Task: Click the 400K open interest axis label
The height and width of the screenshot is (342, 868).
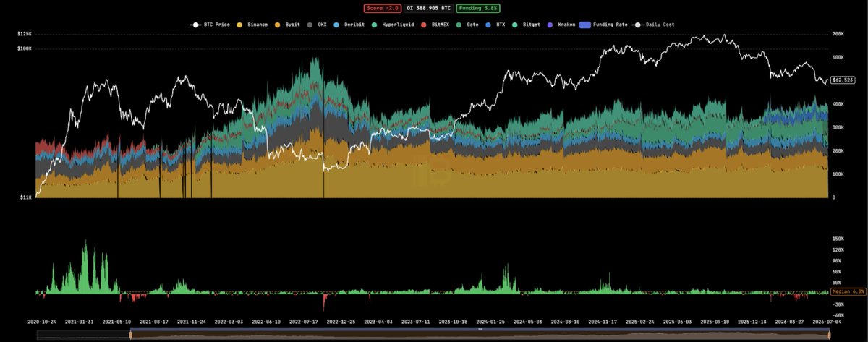Action: click(838, 104)
